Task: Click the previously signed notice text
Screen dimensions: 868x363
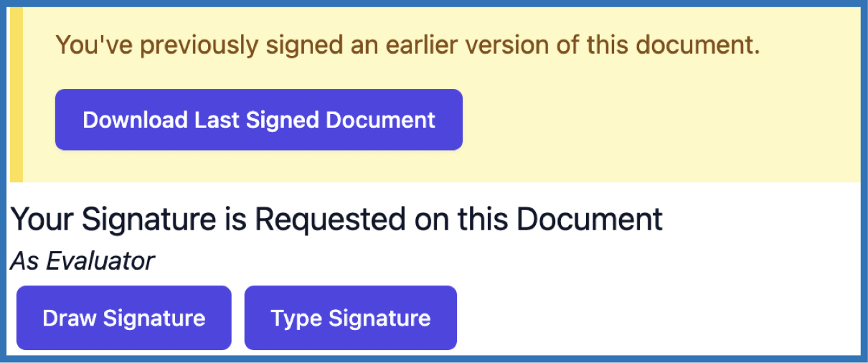Action: [x=407, y=47]
